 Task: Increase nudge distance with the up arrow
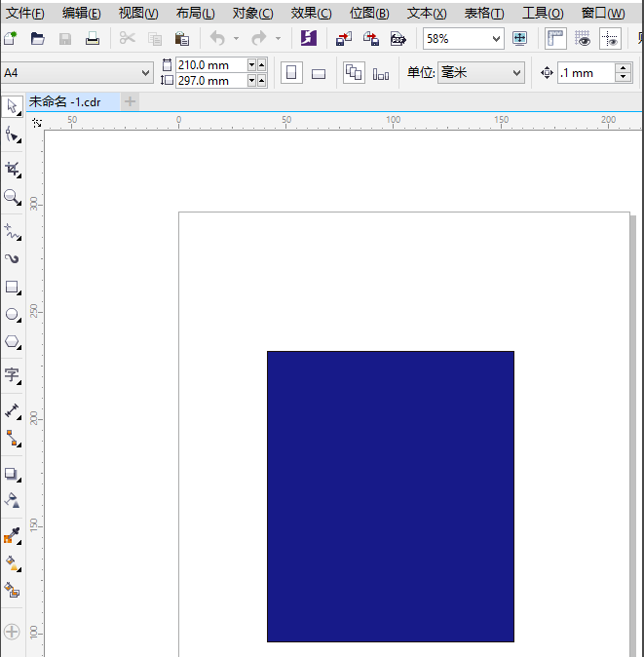624,68
